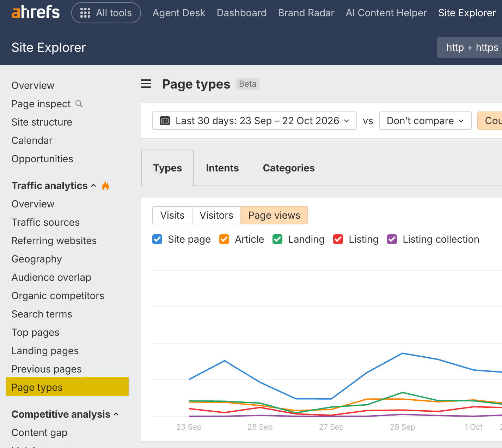Switch to the Types tab
Image resolution: width=502 pixels, height=448 pixels.
coord(167,168)
